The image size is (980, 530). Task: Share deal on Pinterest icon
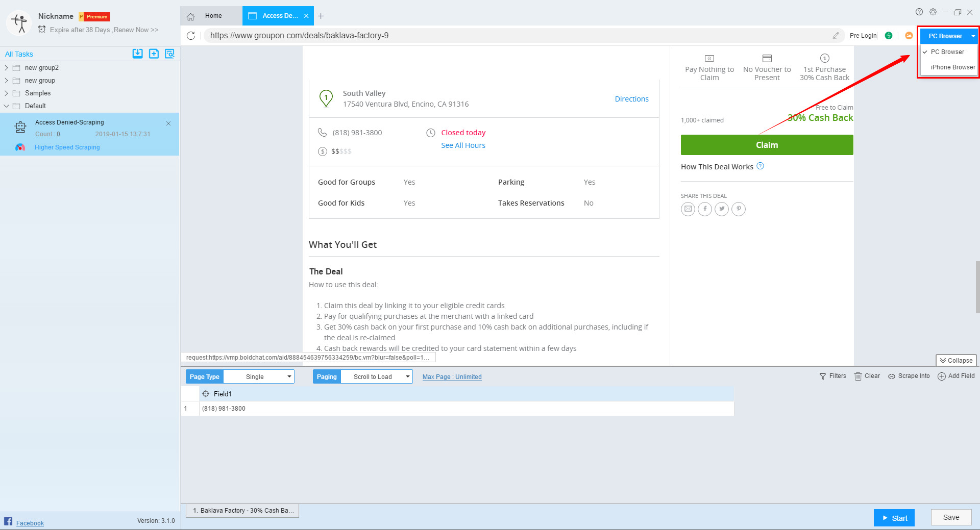click(739, 209)
